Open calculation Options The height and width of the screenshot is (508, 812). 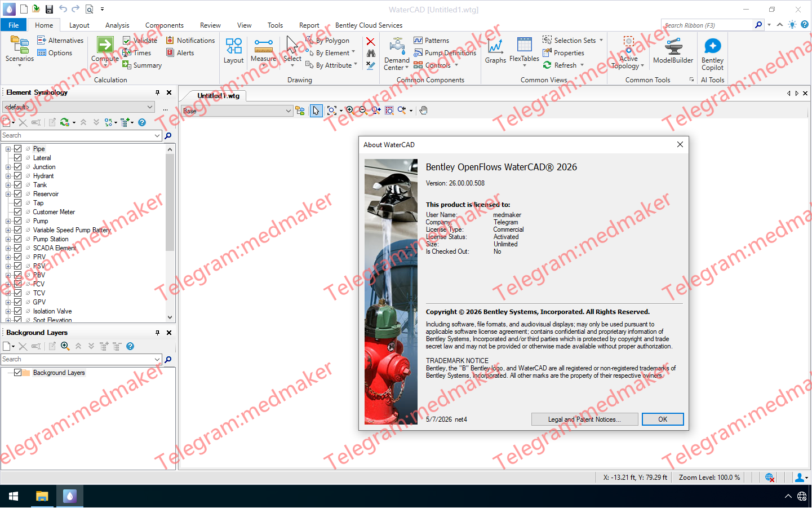pos(55,53)
